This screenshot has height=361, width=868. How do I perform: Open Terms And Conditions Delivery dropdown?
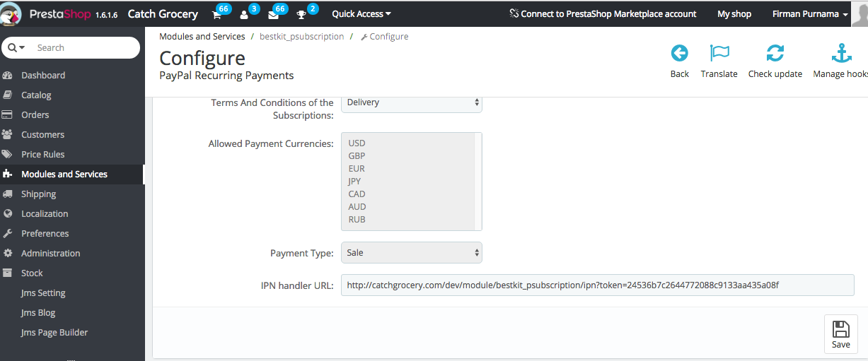pyautogui.click(x=412, y=102)
